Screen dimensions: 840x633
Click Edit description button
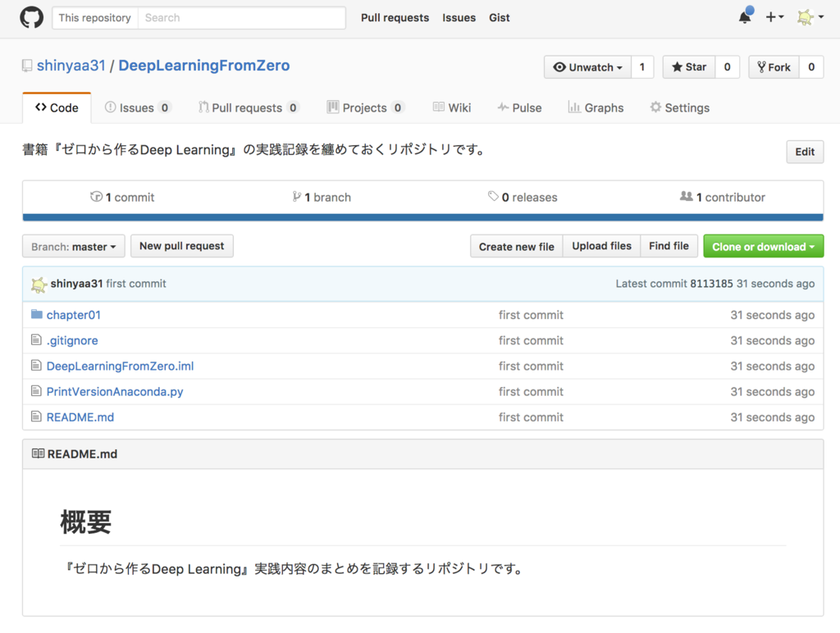(x=805, y=152)
